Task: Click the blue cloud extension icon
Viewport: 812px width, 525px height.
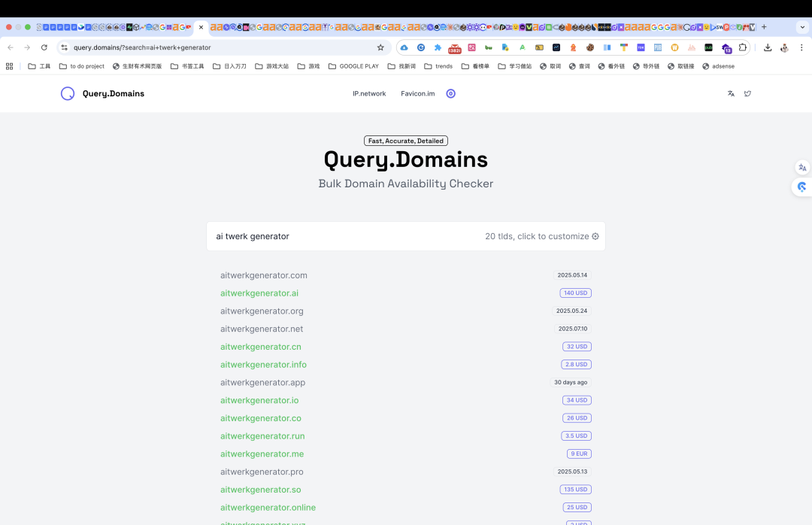Action: point(404,47)
